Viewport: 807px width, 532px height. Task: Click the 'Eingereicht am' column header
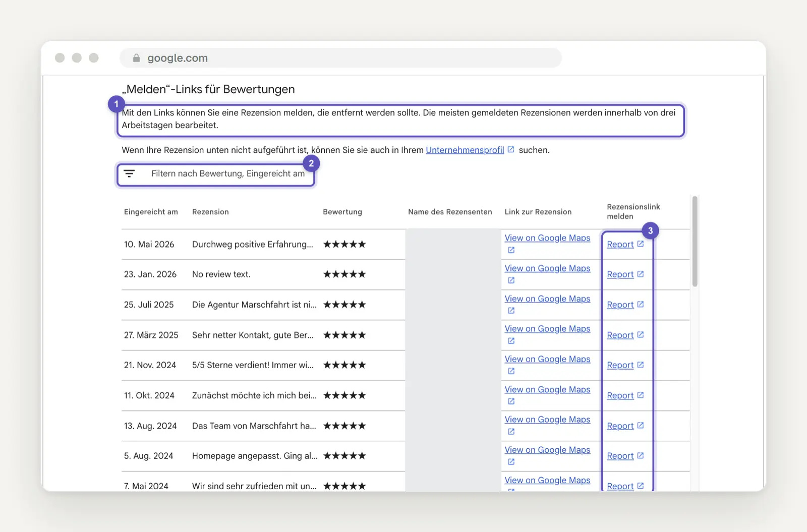pyautogui.click(x=151, y=212)
